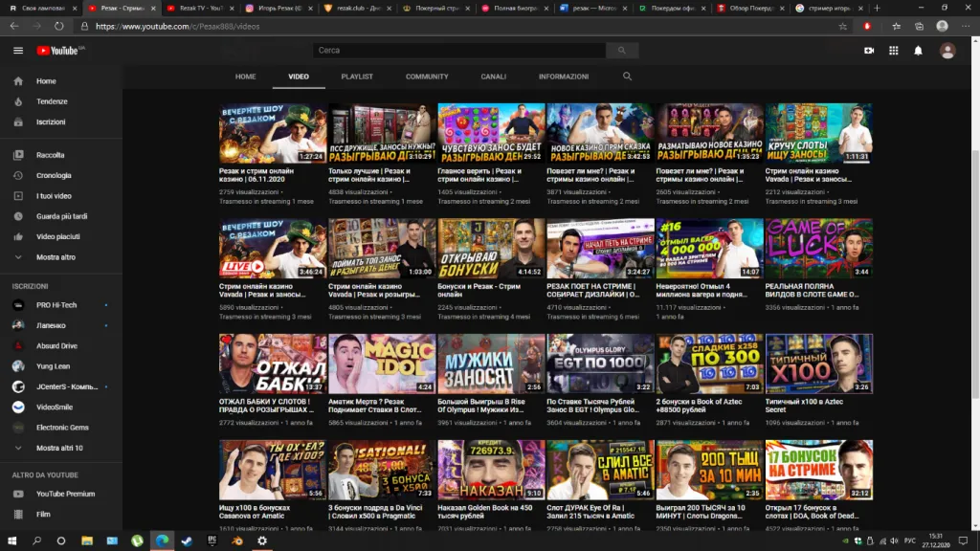
Task: Search within channel using magnifier icon
Action: point(627,77)
